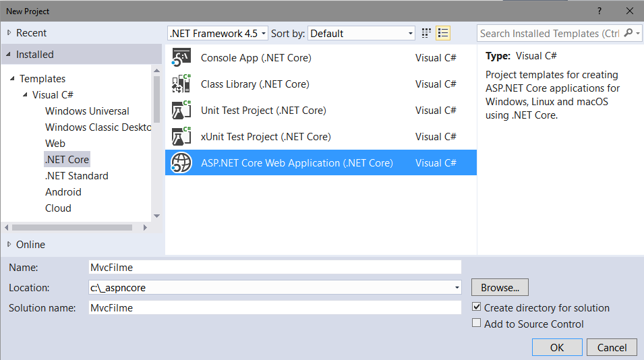Select xUnit Test Project (.NET Core) template name
The width and height of the screenshot is (644, 360).
click(266, 136)
